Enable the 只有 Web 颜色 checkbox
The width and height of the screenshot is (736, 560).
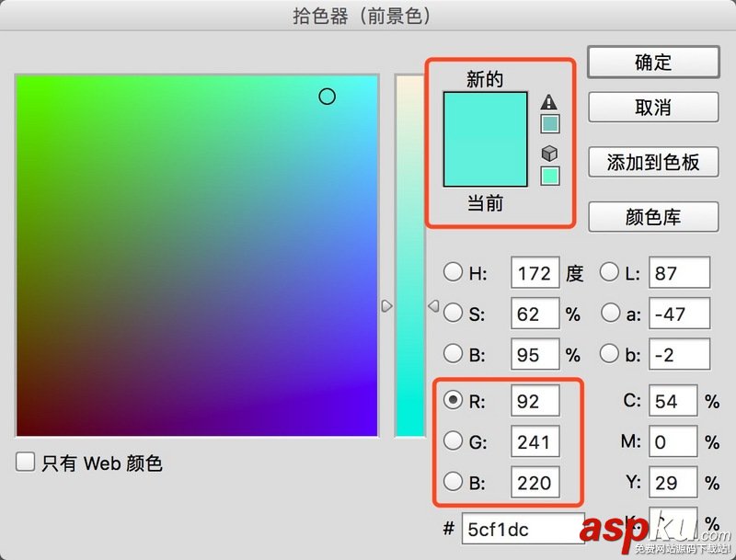(24, 463)
